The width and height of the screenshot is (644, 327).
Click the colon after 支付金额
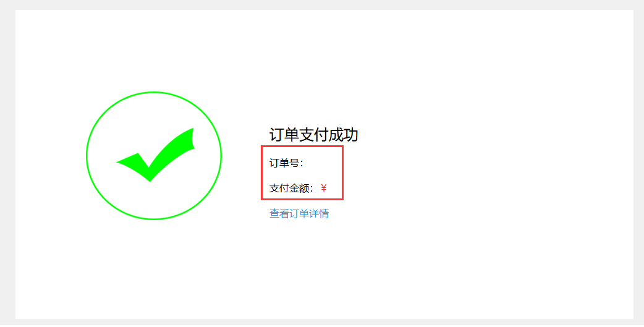click(x=311, y=189)
